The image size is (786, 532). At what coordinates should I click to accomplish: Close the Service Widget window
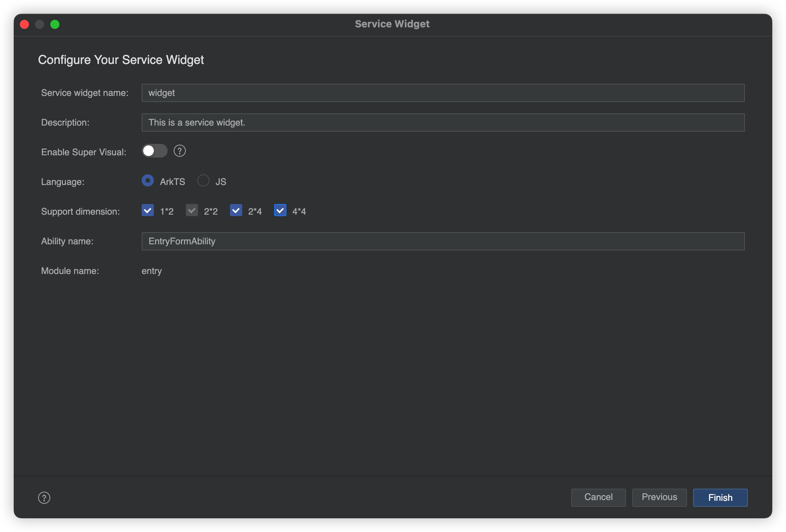pyautogui.click(x=24, y=24)
